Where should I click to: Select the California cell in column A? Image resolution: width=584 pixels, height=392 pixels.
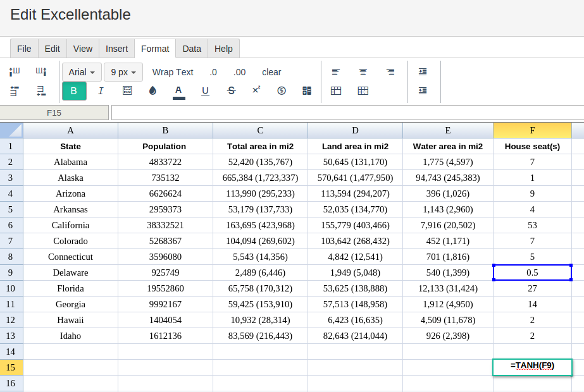click(70, 225)
